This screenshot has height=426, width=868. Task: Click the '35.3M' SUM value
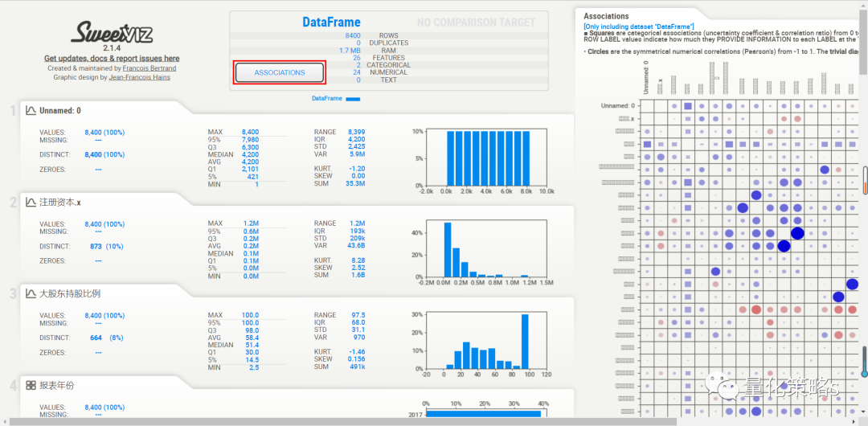(x=354, y=183)
